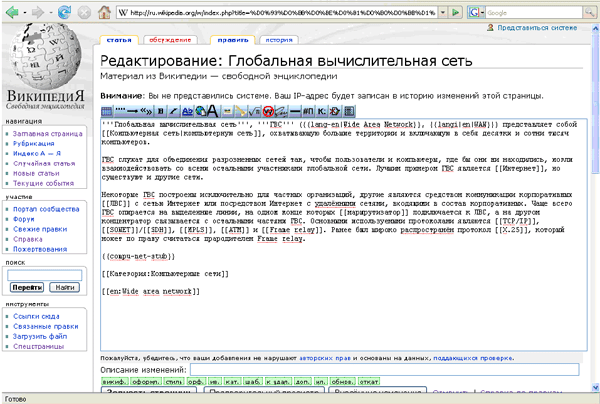Viewport: 600px width, 404px height.
Task: Click in the wiki text editing area
Action: 344,235
